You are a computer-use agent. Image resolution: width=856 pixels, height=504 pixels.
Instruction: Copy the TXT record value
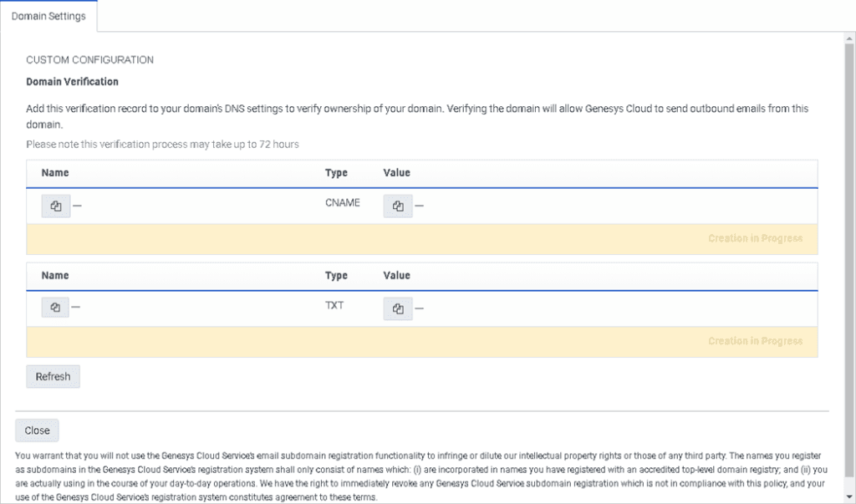click(x=398, y=308)
